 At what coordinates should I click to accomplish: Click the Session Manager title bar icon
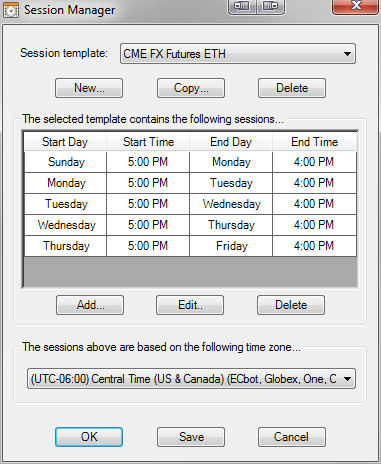coord(11,10)
